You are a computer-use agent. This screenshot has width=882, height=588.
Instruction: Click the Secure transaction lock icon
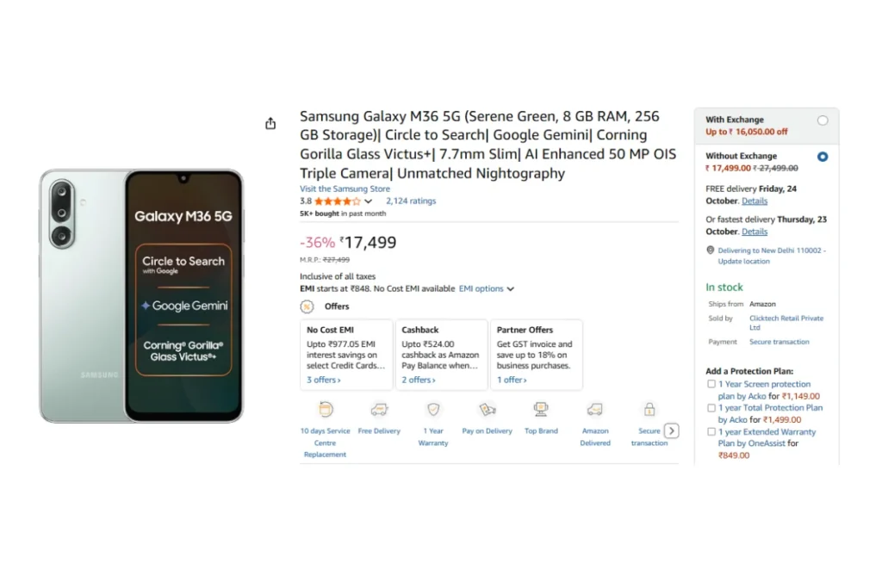tap(649, 410)
